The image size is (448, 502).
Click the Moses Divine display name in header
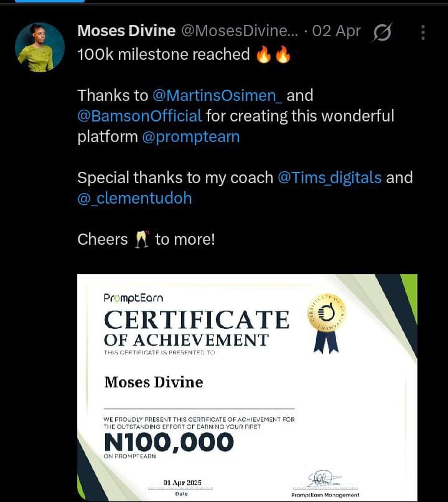coord(126,31)
